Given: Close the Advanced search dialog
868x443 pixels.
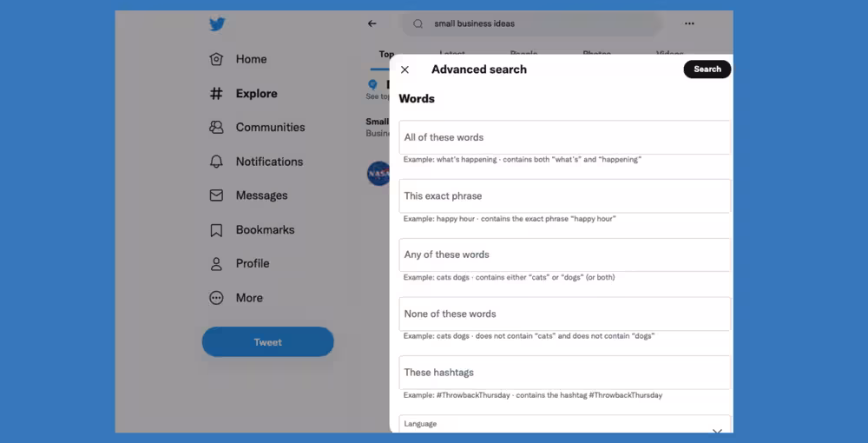Looking at the screenshot, I should pyautogui.click(x=404, y=69).
